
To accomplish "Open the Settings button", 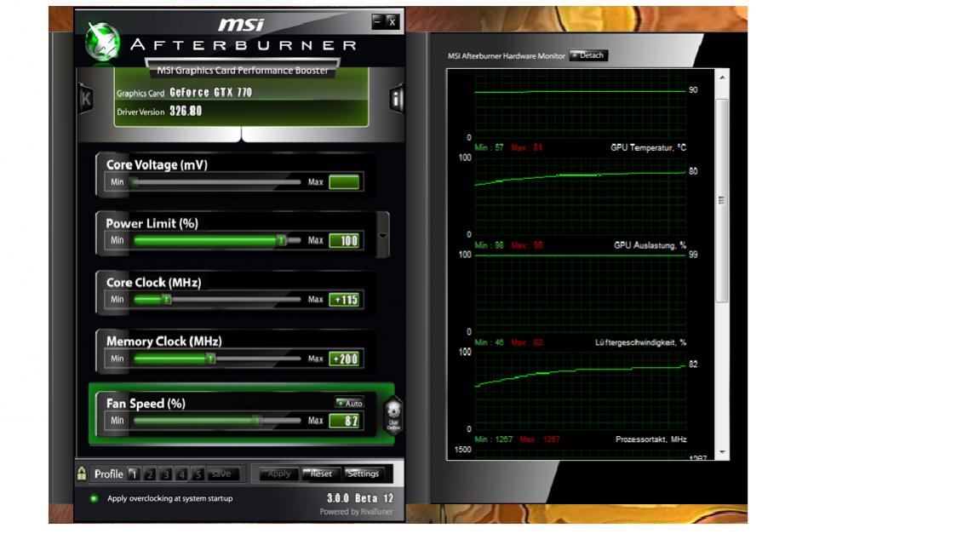I will (x=363, y=474).
